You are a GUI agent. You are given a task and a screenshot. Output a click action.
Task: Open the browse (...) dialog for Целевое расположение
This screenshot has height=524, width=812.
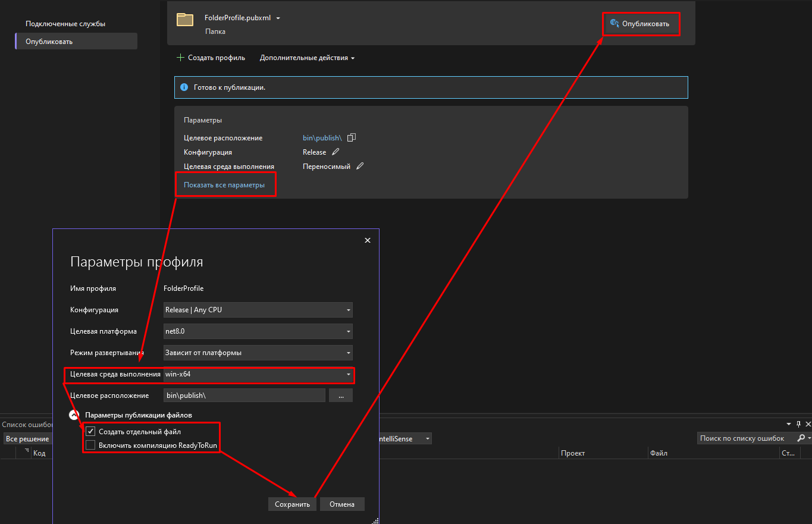[x=340, y=395]
